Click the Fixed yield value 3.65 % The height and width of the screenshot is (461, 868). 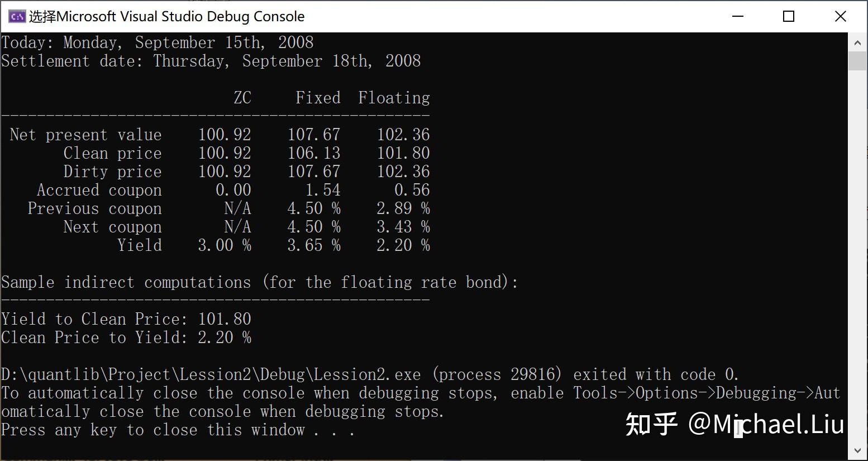point(313,245)
